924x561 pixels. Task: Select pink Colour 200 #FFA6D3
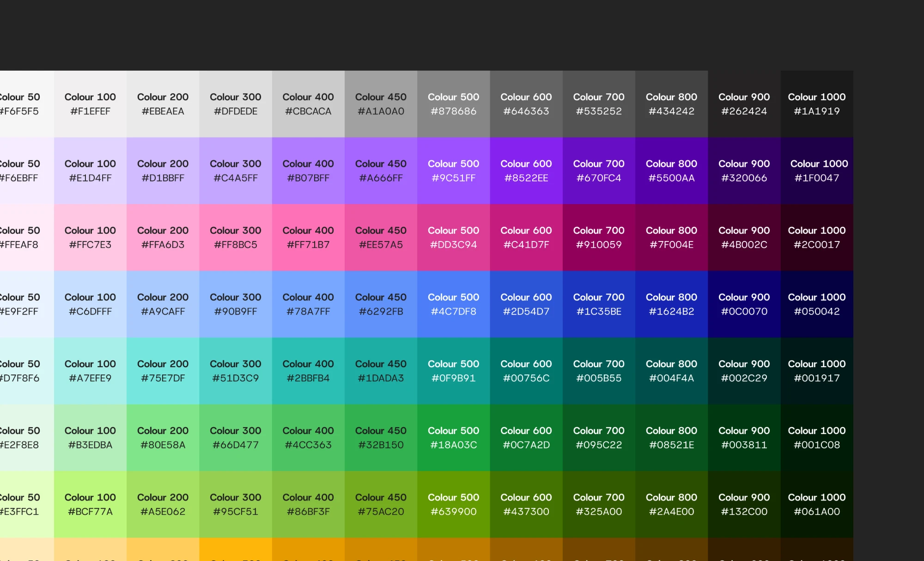point(163,237)
